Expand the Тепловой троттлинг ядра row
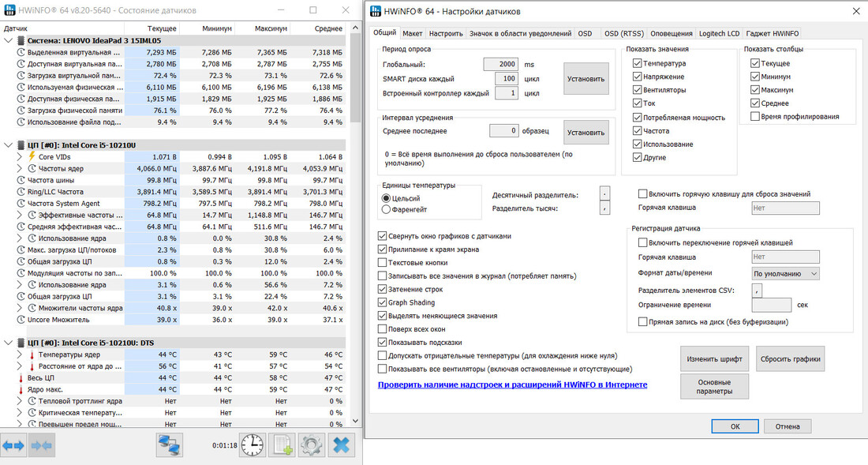868x465 pixels. [20, 401]
